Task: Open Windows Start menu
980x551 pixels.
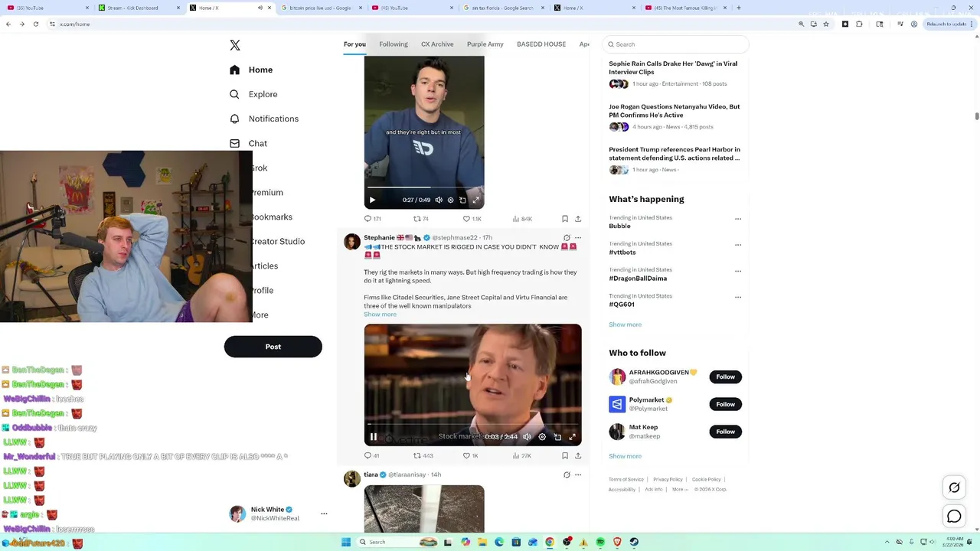Action: [x=346, y=542]
